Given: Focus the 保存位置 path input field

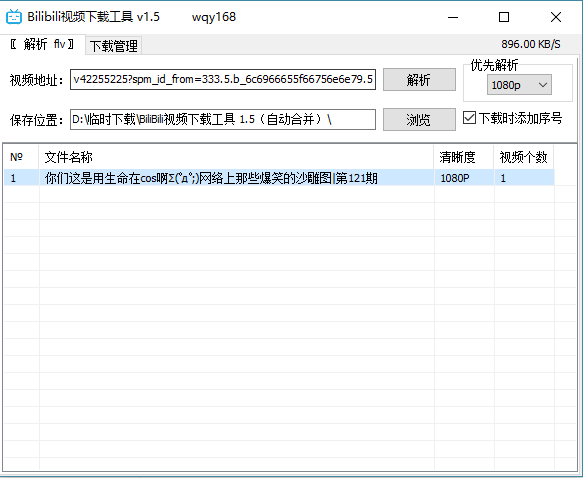Looking at the screenshot, I should [223, 119].
